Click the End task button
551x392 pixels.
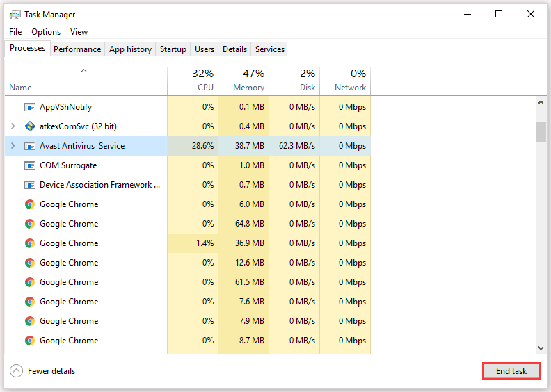(x=511, y=371)
